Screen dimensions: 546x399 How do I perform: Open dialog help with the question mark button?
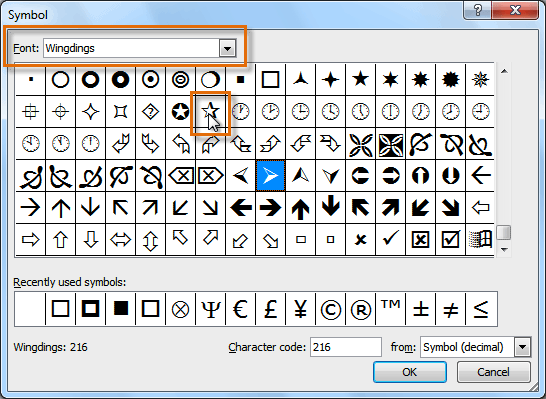coord(478,10)
